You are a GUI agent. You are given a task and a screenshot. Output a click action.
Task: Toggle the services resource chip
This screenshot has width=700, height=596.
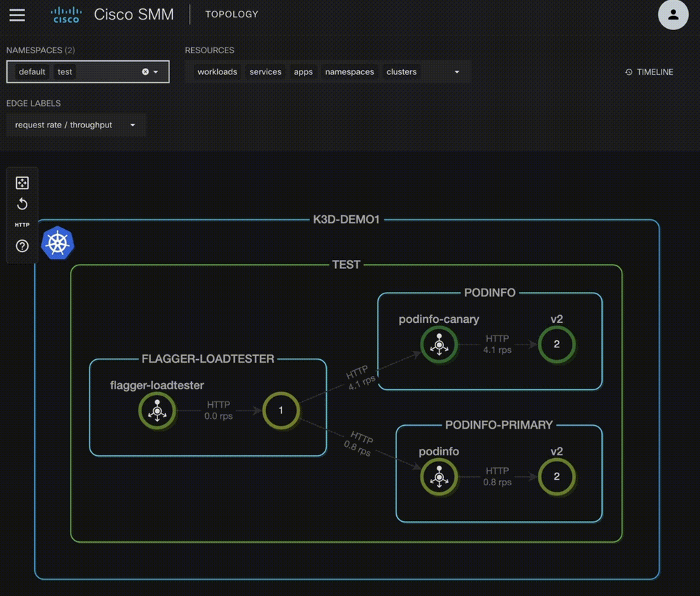click(265, 71)
